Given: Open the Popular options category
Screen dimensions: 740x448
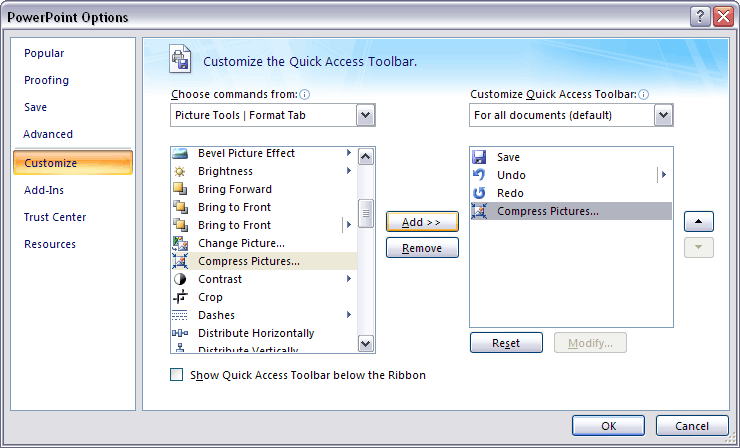Looking at the screenshot, I should point(44,53).
